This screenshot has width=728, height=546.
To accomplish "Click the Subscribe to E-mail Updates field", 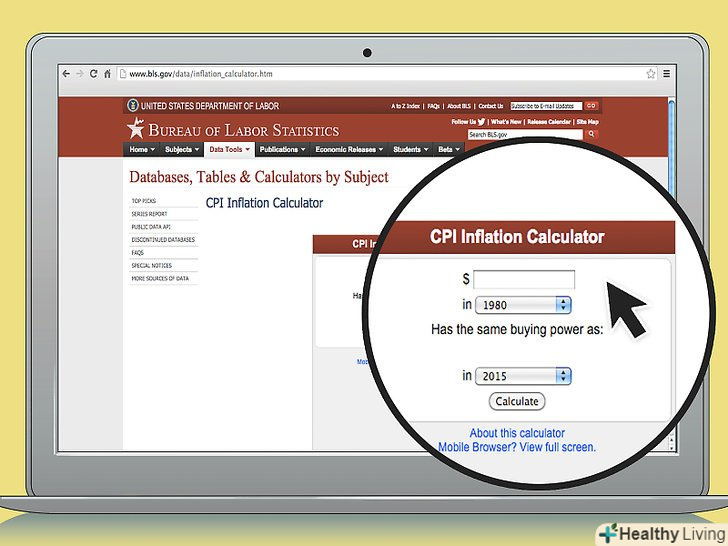I will coord(546,106).
